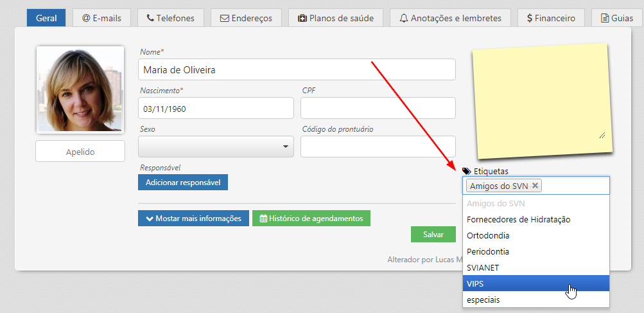
Task: Remove the Amigos do SVN tag
Action: pos(535,186)
